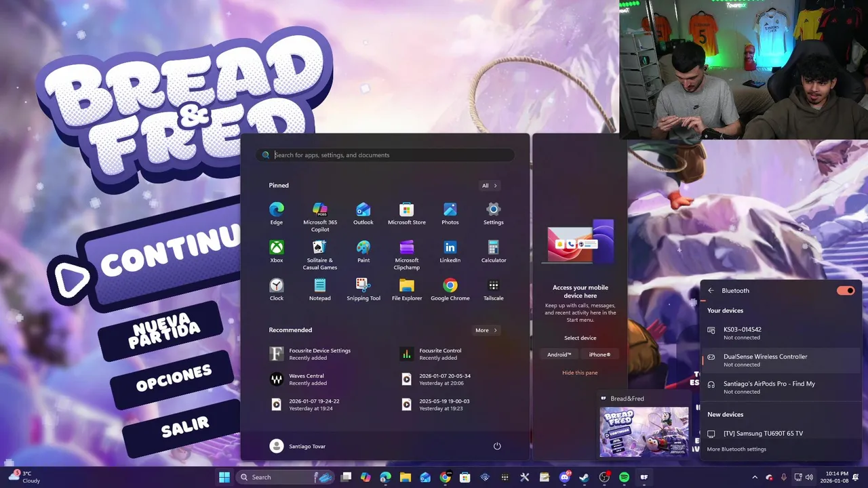The width and height of the screenshot is (868, 488).
Task: Launch the Xbox app
Action: point(277,251)
